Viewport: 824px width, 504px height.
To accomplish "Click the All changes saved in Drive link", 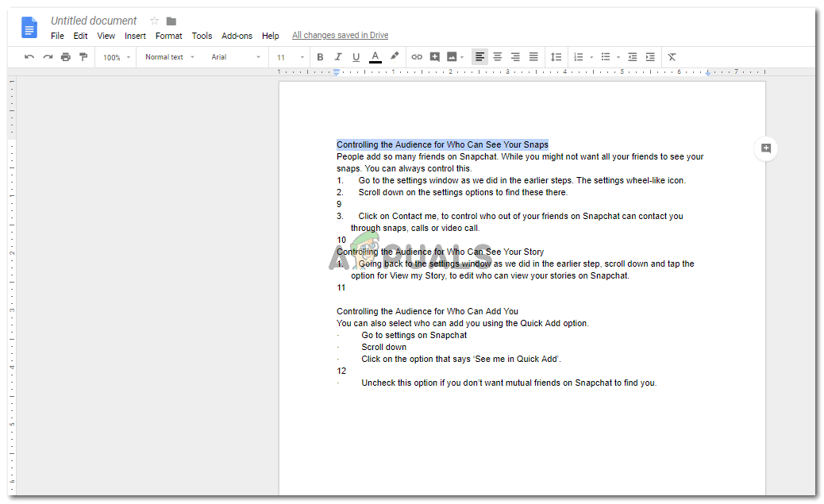I will 340,36.
